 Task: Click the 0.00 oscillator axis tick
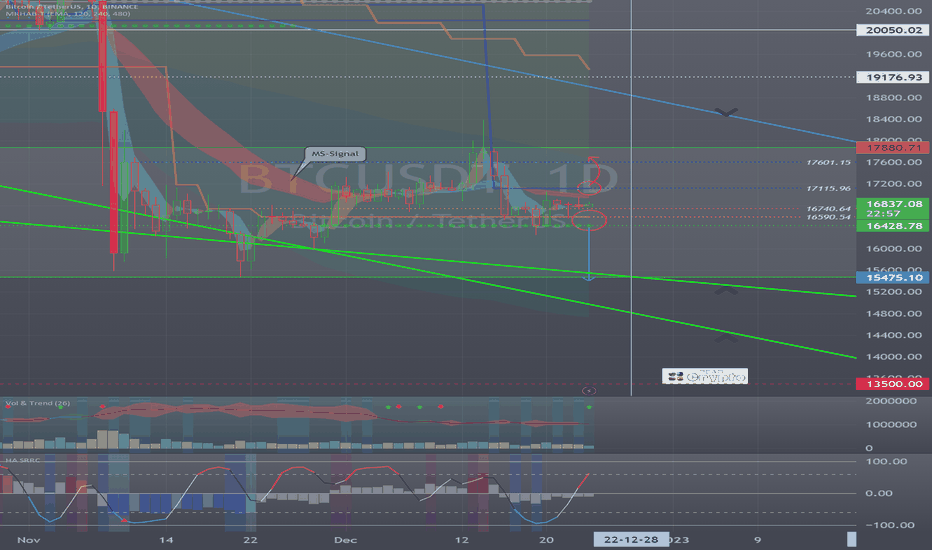point(879,493)
